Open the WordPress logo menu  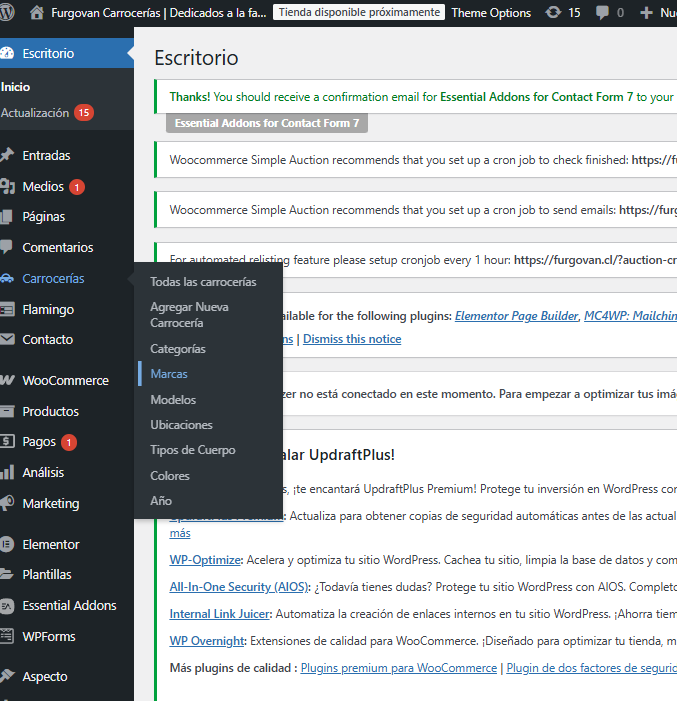pos(7,13)
